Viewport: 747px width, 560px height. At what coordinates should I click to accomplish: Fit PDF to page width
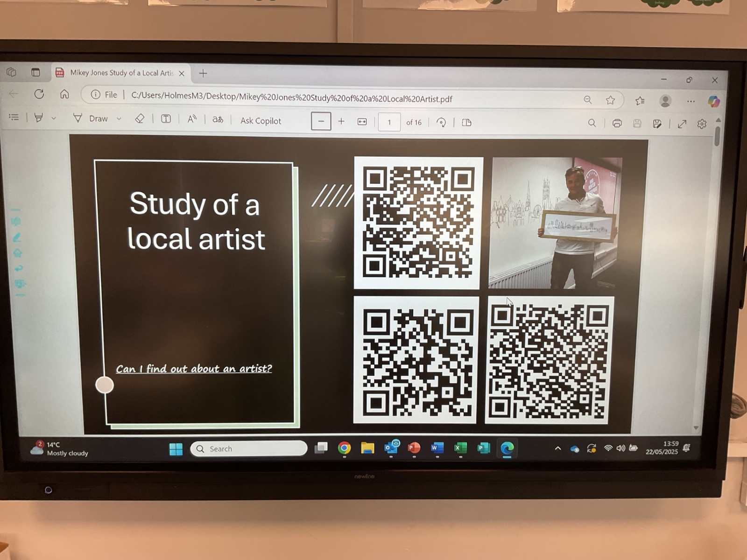coord(362,122)
